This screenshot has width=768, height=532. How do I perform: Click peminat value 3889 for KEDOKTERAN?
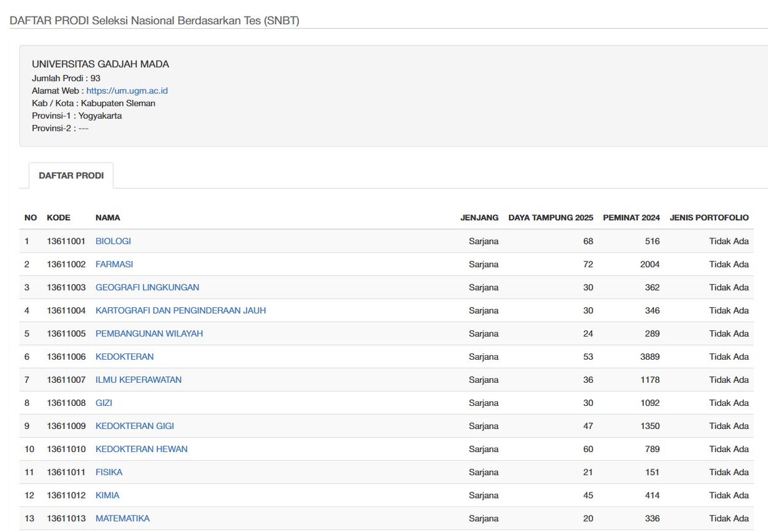[x=650, y=357]
